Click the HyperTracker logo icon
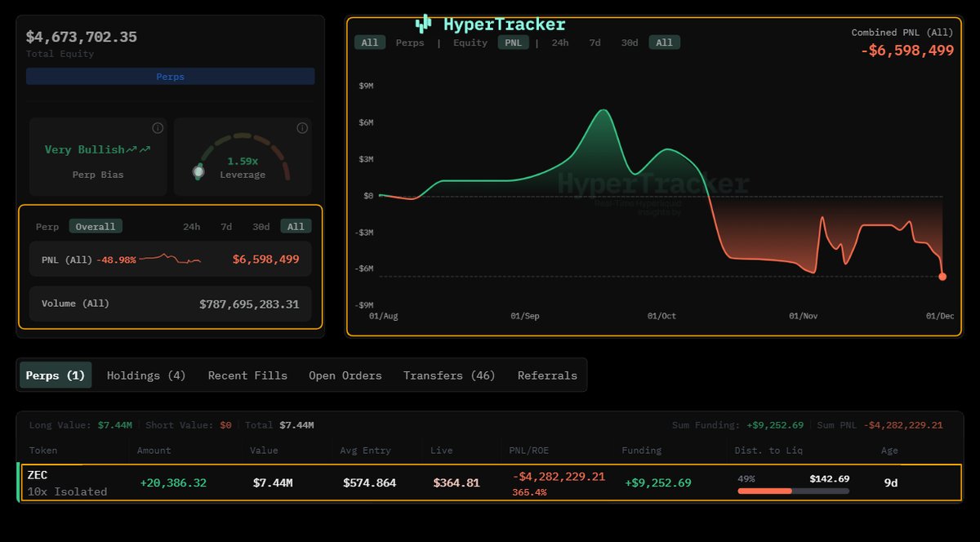The height and width of the screenshot is (542, 980). (421, 24)
